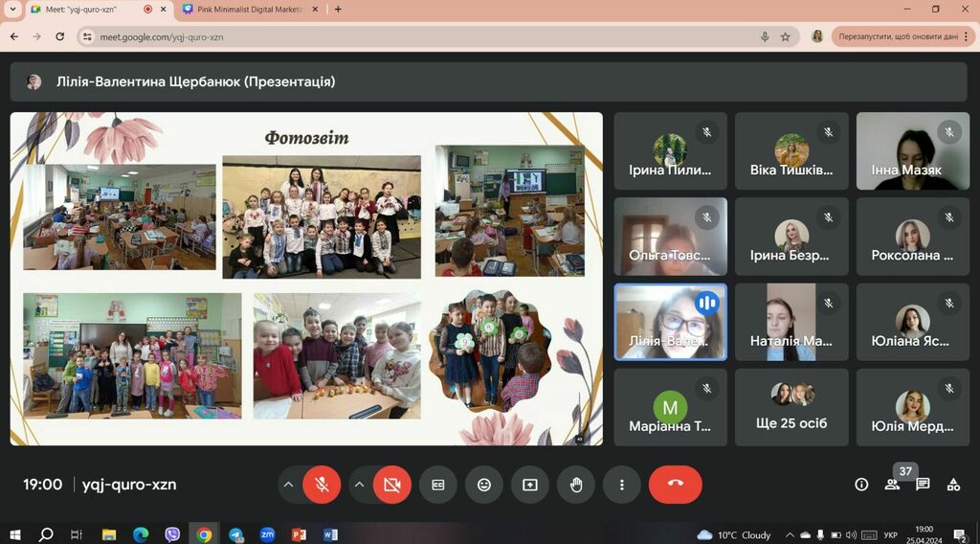
Task: Expand video settings arrow next to camera
Action: [359, 485]
